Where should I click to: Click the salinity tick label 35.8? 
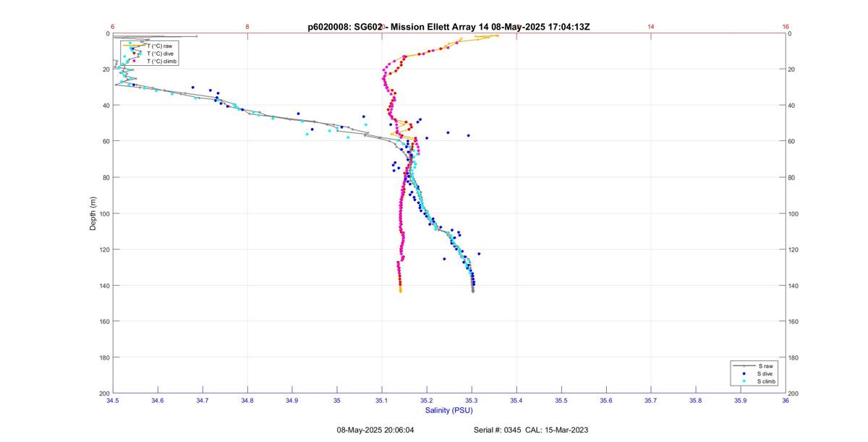[x=696, y=400]
